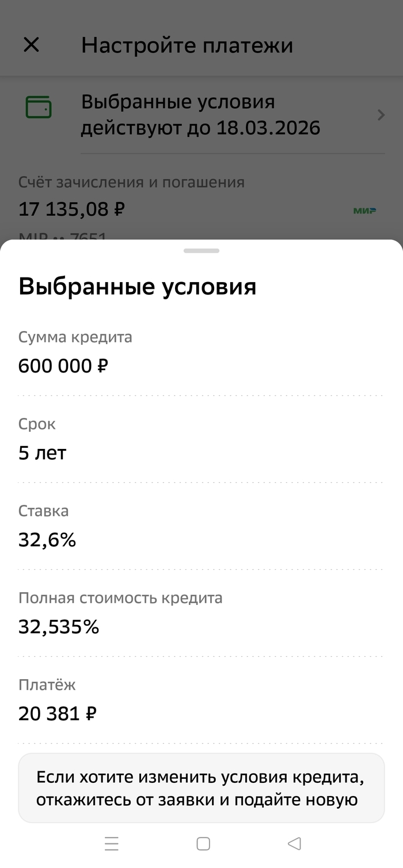The image size is (403, 868).
Task: Select the account balance 17 135,08 ₽
Action: 72,209
